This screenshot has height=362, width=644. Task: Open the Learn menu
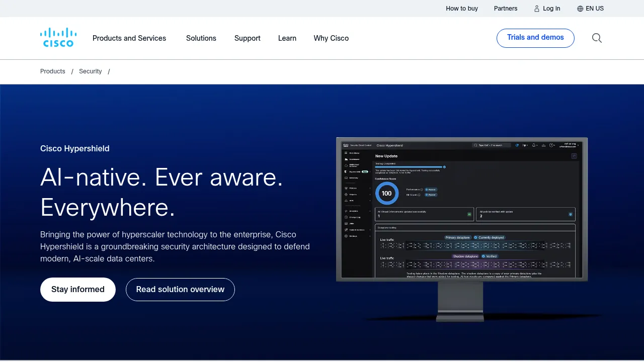[287, 38]
